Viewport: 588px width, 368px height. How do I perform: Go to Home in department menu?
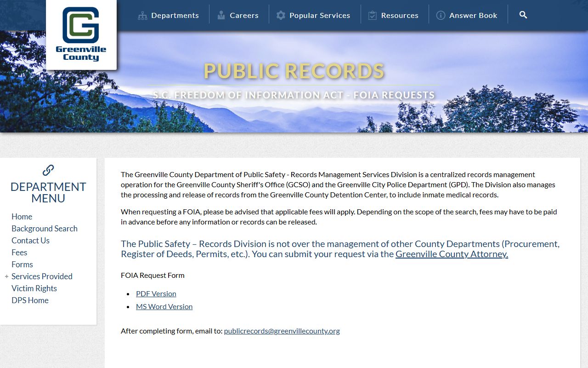coord(22,217)
